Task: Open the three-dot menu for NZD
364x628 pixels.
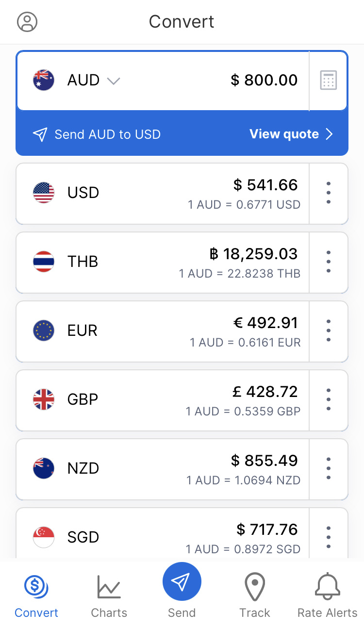Action: 329,469
